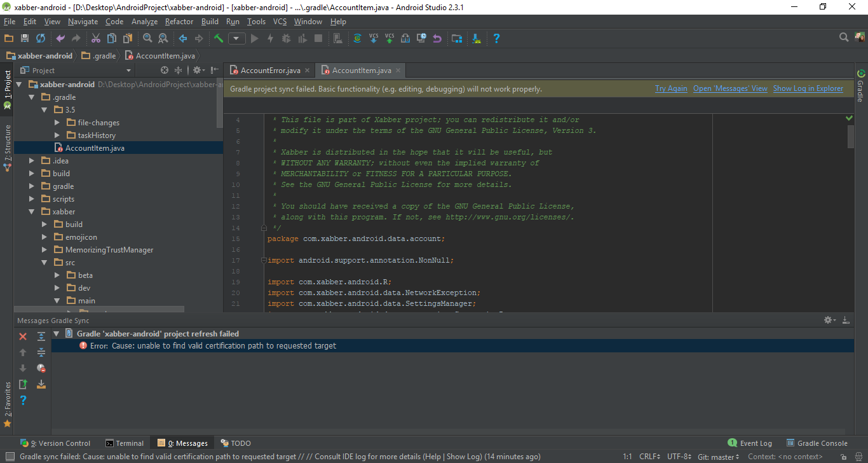The width and height of the screenshot is (868, 463).
Task: Collapse the .gradle folder node
Action: pyautogui.click(x=32, y=97)
